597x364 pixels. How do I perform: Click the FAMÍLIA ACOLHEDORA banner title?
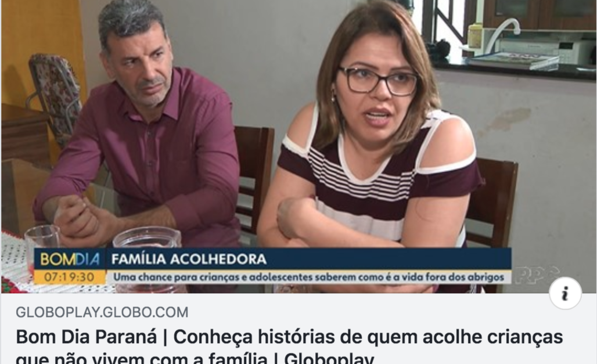click(x=189, y=260)
